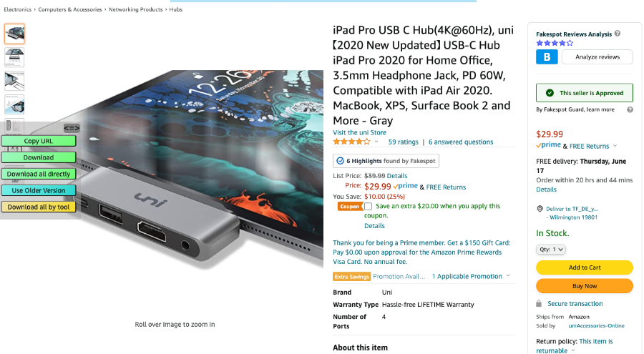Click the Fakespot Guard question mark icon
Viewport: 644px width, 354px height.
coord(630,109)
